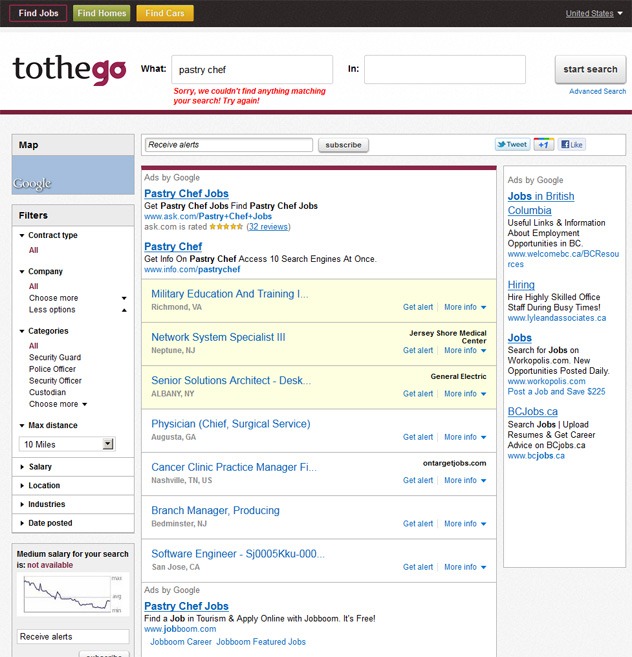This screenshot has height=657, width=632.
Task: Click the medium salary chart
Action: click(x=73, y=594)
